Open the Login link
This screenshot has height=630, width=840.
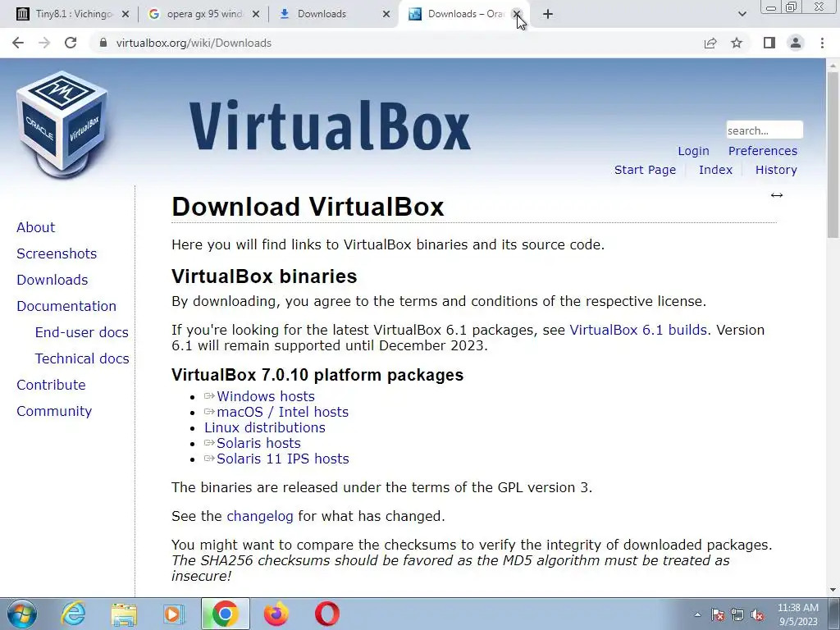tap(693, 151)
